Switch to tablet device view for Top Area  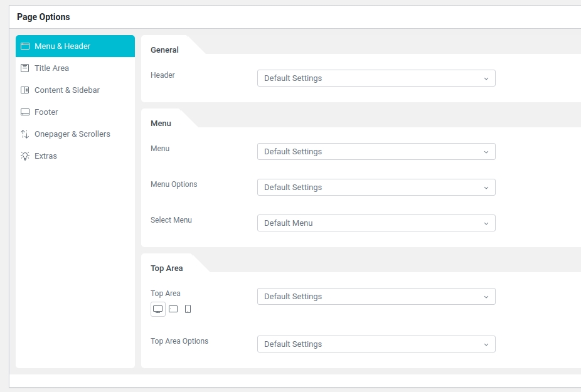point(173,309)
